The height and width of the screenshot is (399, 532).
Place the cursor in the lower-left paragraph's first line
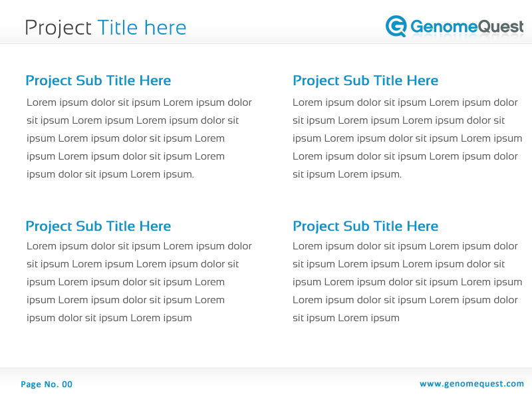139,246
